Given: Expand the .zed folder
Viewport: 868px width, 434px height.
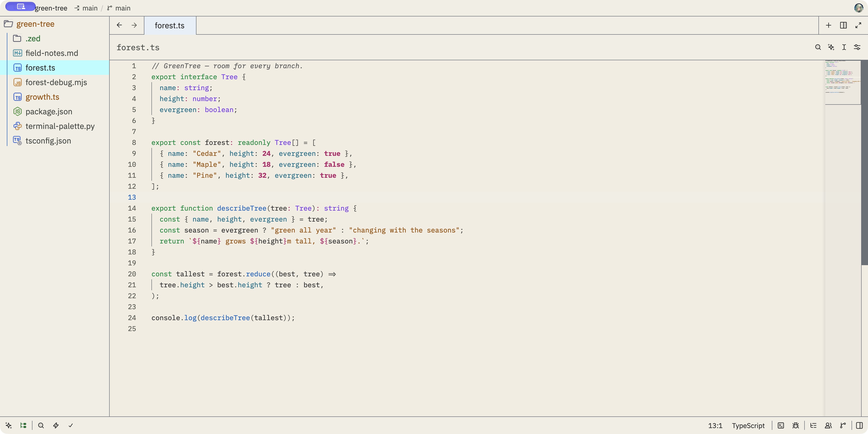Looking at the screenshot, I should click(55, 38).
